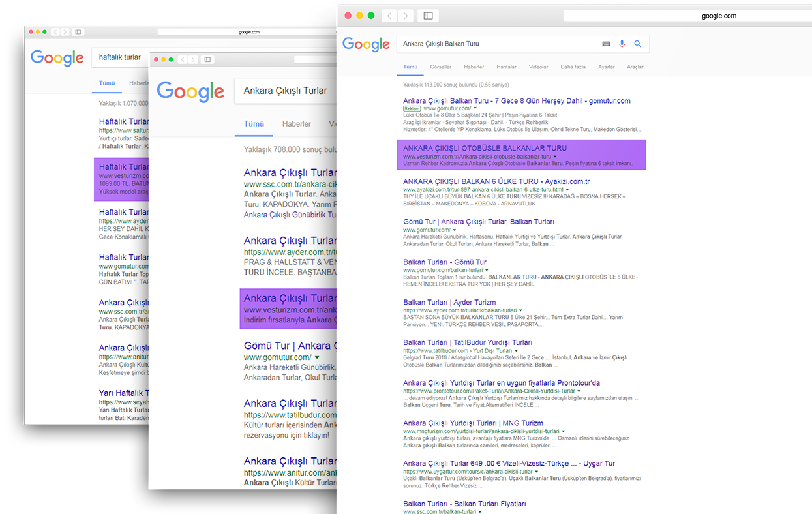Activate voice search microphone icon
This screenshot has height=514, width=812.
[x=622, y=44]
